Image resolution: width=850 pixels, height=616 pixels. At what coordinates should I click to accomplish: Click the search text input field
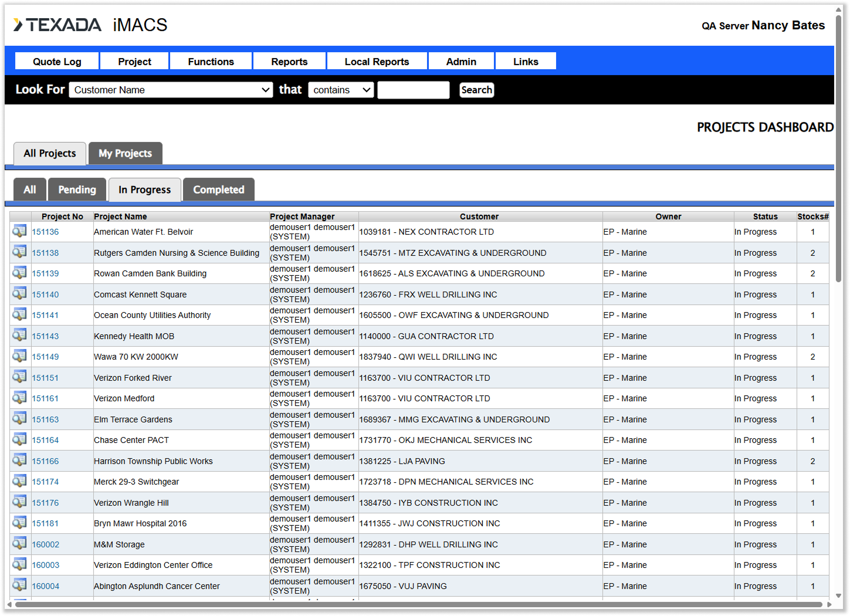point(413,90)
